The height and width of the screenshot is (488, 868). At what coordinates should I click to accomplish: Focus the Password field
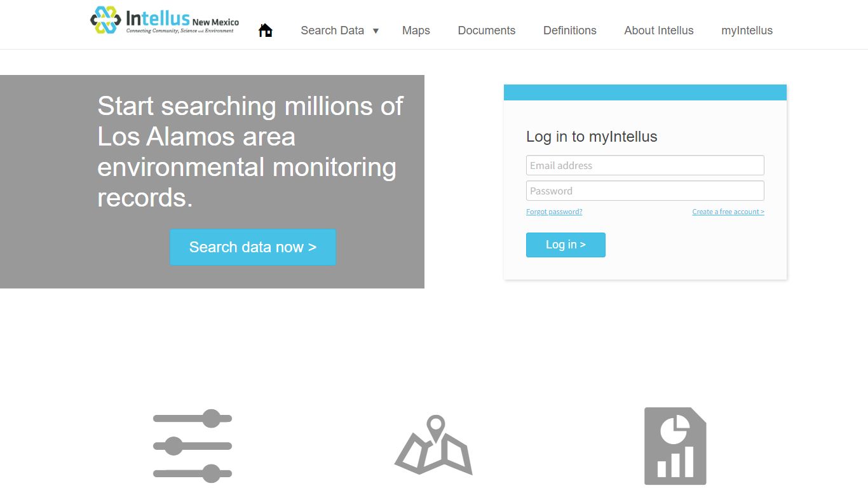(x=645, y=191)
